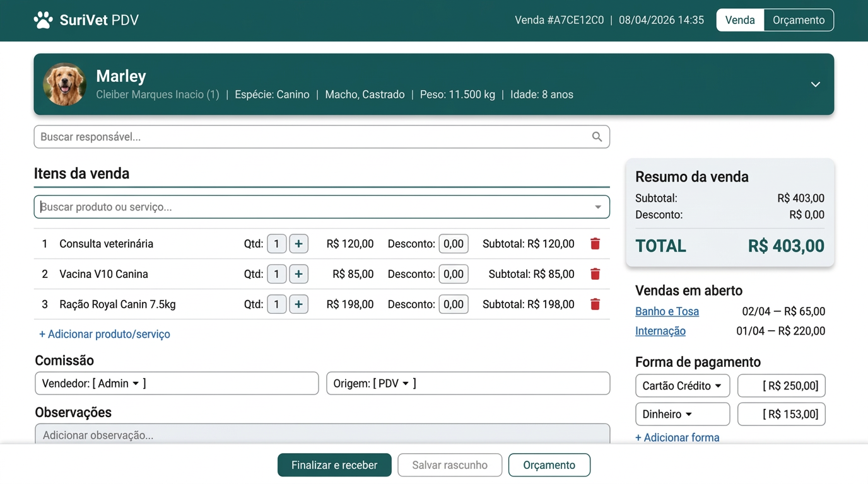This screenshot has height=484, width=868.
Task: Remove Vacina V10 Canina with trash icon
Action: tap(595, 274)
